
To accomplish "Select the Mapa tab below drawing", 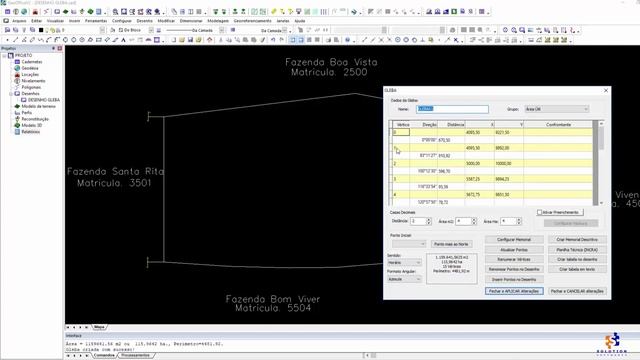I will tap(99, 327).
